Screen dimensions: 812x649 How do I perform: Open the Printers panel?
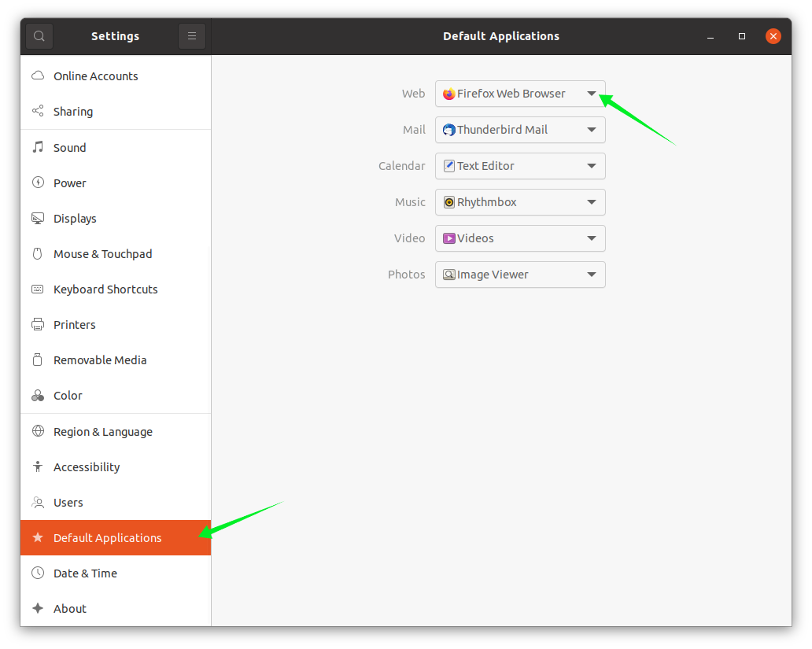coord(116,324)
